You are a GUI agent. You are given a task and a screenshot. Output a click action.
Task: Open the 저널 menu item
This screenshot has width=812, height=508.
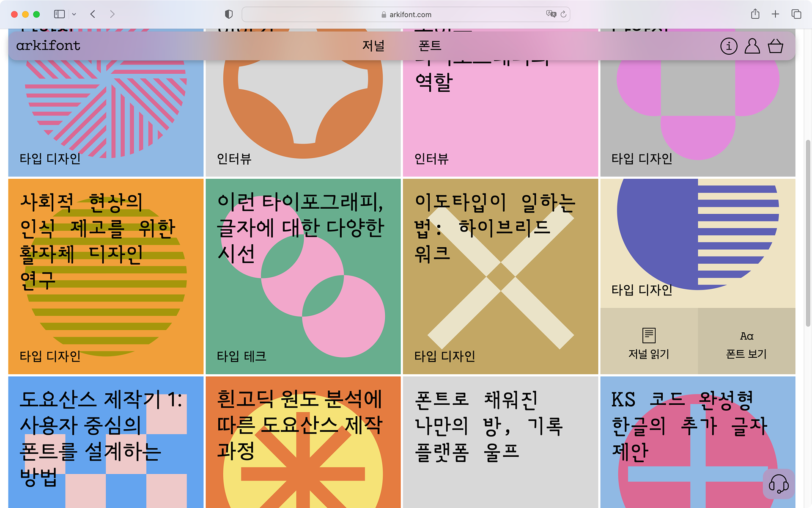click(x=373, y=46)
